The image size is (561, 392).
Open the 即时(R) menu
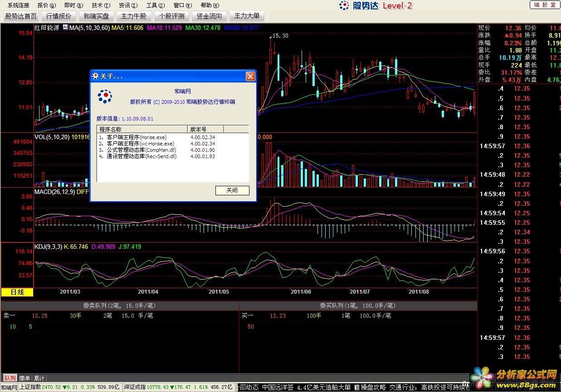click(x=73, y=5)
